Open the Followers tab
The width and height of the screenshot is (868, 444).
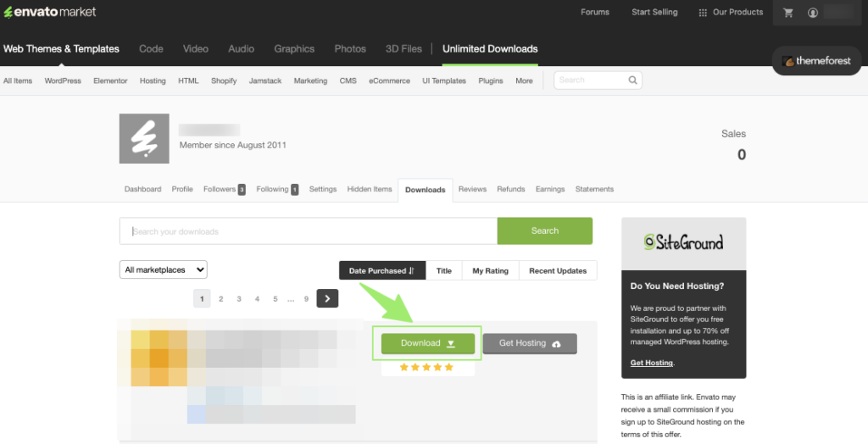tap(224, 189)
